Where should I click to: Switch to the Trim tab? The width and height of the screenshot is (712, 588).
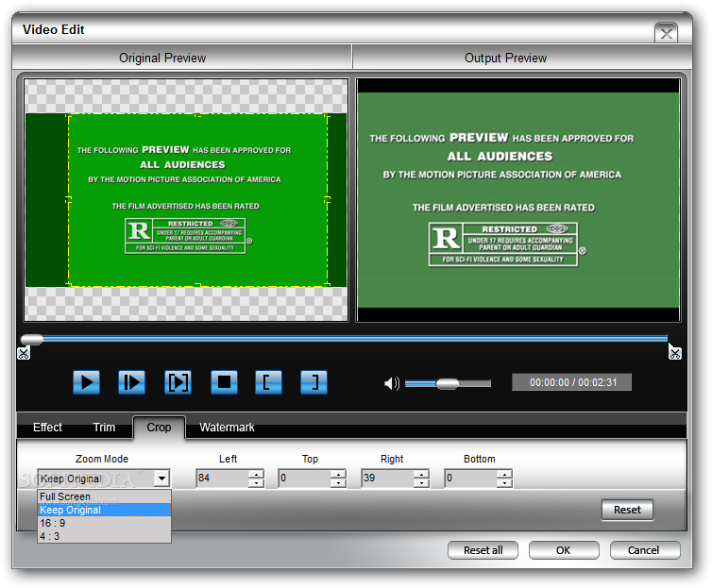[104, 428]
